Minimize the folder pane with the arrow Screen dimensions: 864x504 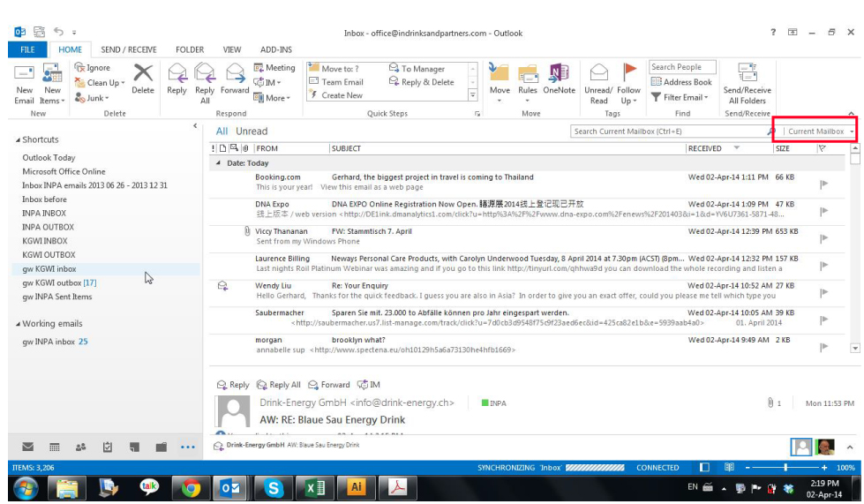pos(195,126)
